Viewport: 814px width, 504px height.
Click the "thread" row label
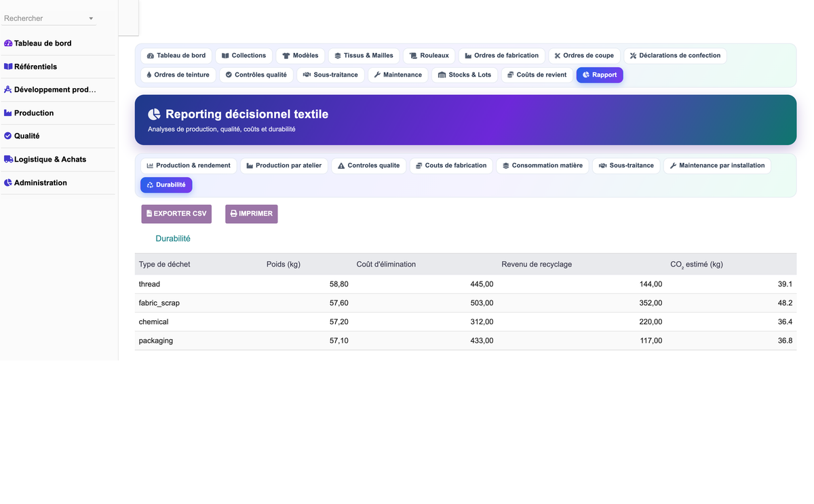click(149, 284)
